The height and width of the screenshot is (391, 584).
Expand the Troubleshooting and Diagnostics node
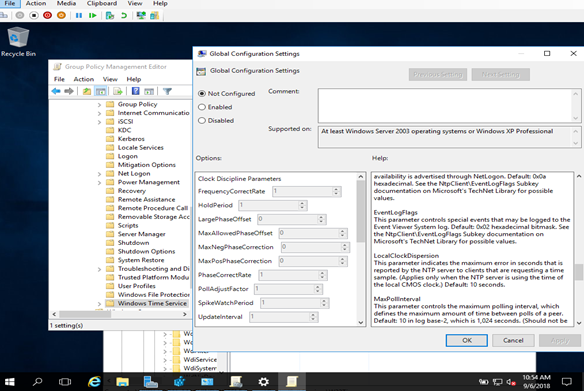click(99, 269)
